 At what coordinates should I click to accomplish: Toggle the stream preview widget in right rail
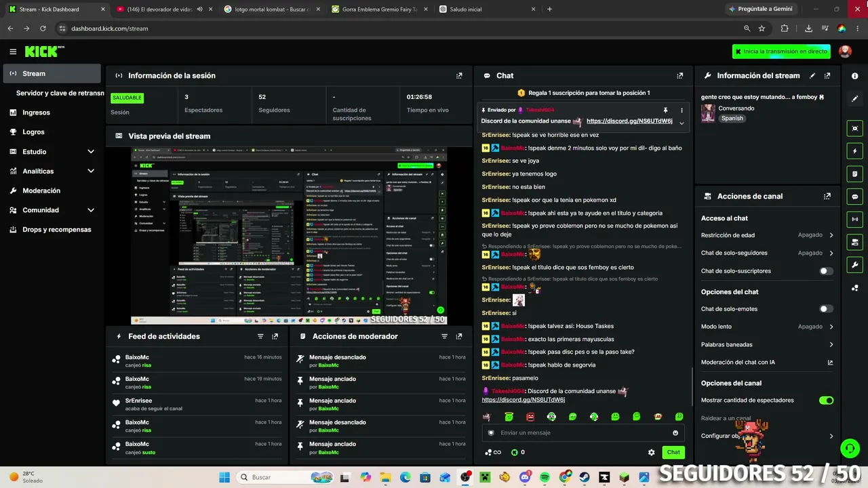855,128
